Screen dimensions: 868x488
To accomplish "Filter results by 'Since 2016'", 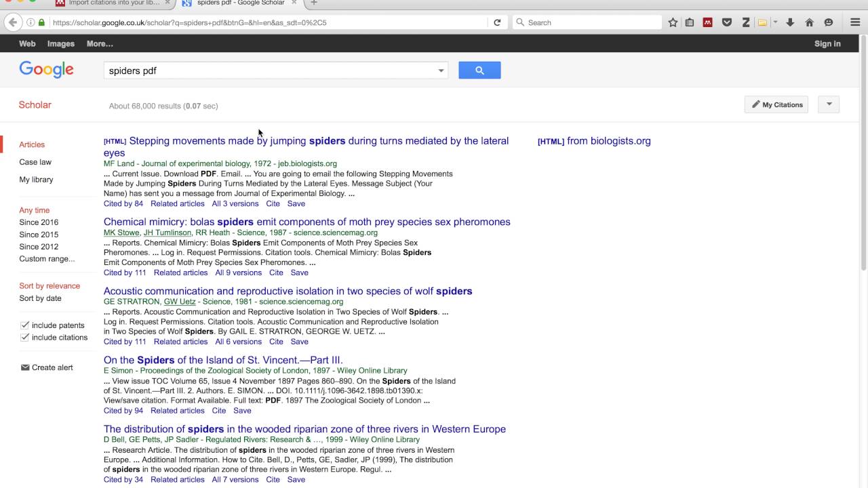I will pos(39,222).
